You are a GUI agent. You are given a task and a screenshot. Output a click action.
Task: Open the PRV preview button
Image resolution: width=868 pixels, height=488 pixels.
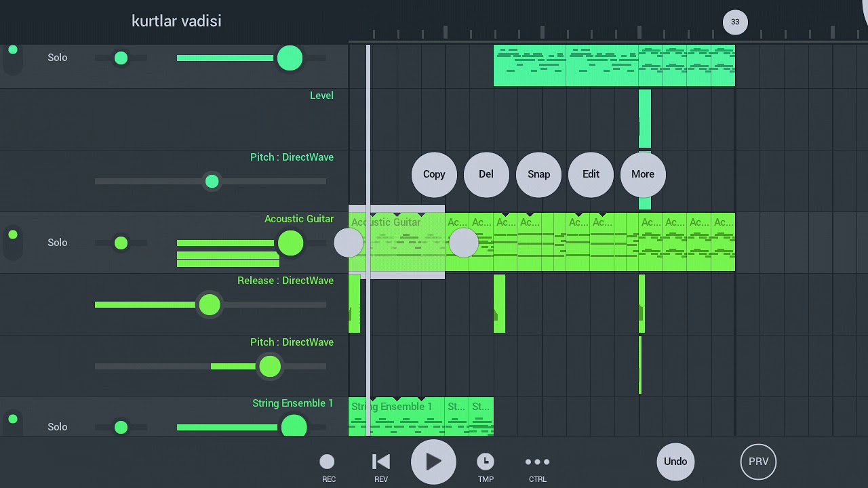[758, 462]
